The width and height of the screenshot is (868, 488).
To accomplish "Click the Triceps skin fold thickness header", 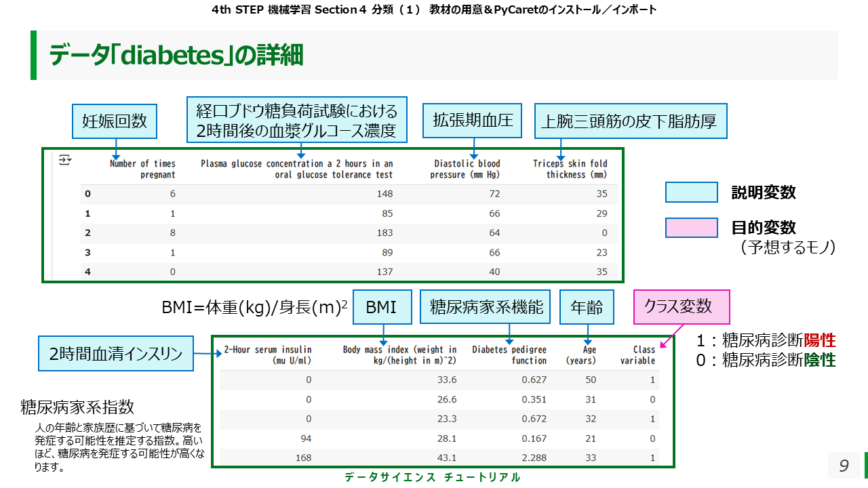I will [570, 169].
